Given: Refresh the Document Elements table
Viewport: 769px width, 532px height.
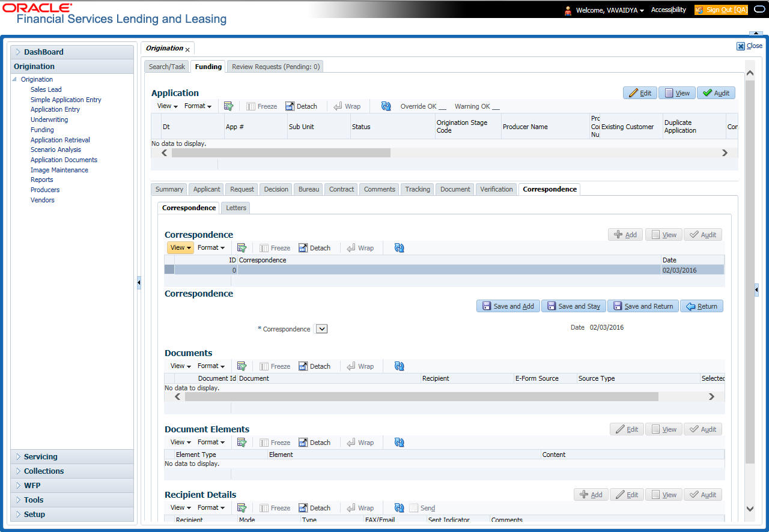Looking at the screenshot, I should 400,443.
